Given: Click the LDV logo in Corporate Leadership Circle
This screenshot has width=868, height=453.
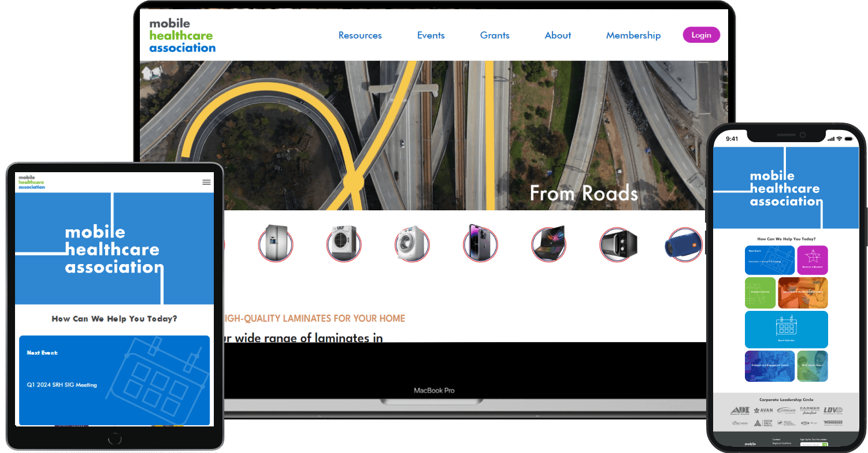Looking at the screenshot, I should pos(833,410).
